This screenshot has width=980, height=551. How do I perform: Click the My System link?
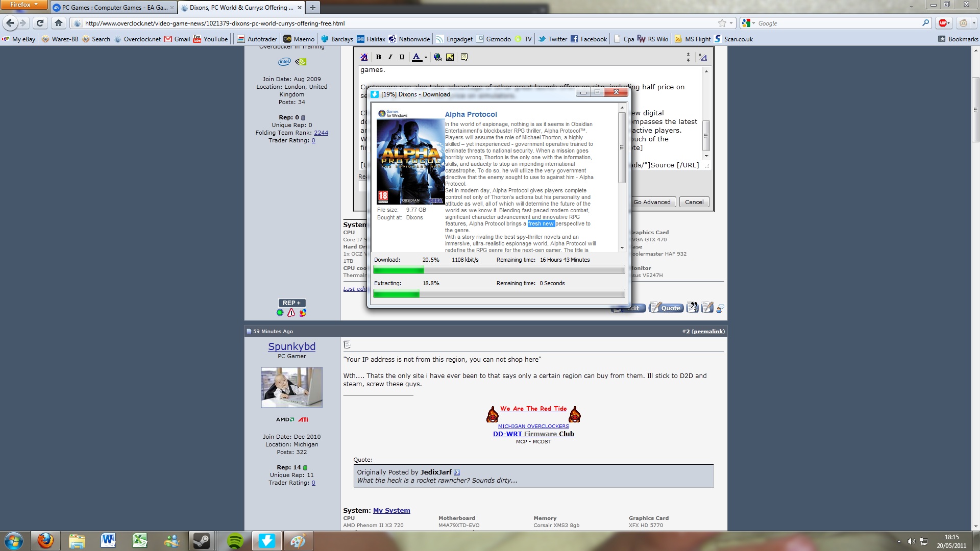coord(391,511)
